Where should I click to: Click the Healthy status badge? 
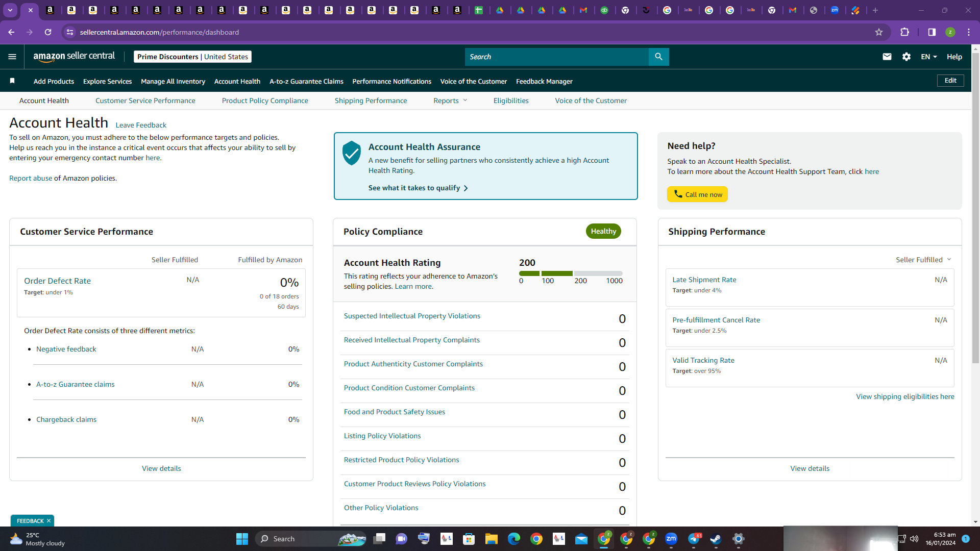(603, 231)
